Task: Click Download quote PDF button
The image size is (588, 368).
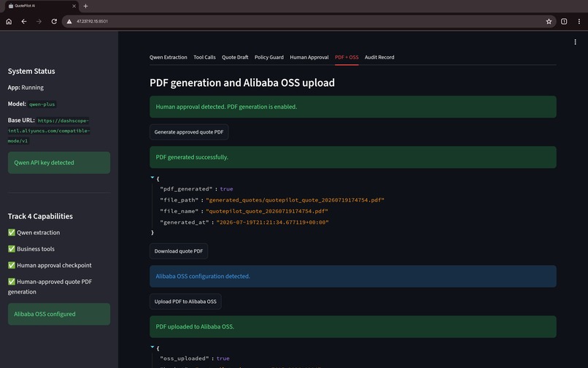Action: point(179,251)
